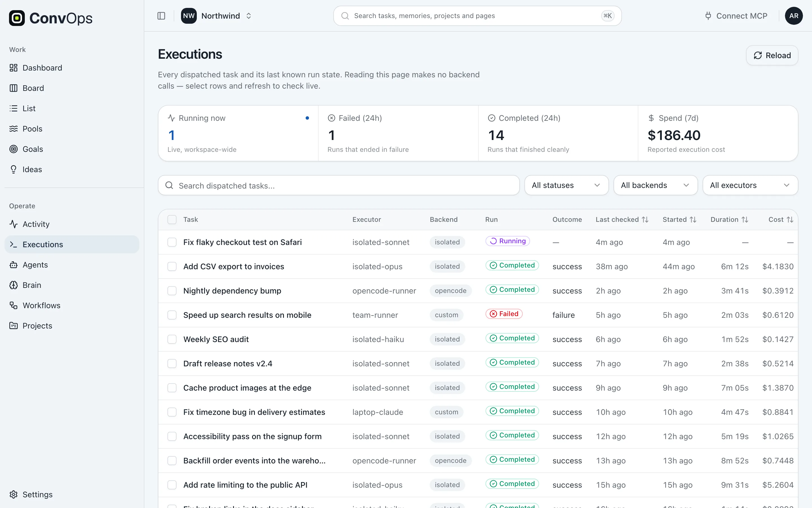Expand the Northwind workspace switcher

(x=217, y=16)
